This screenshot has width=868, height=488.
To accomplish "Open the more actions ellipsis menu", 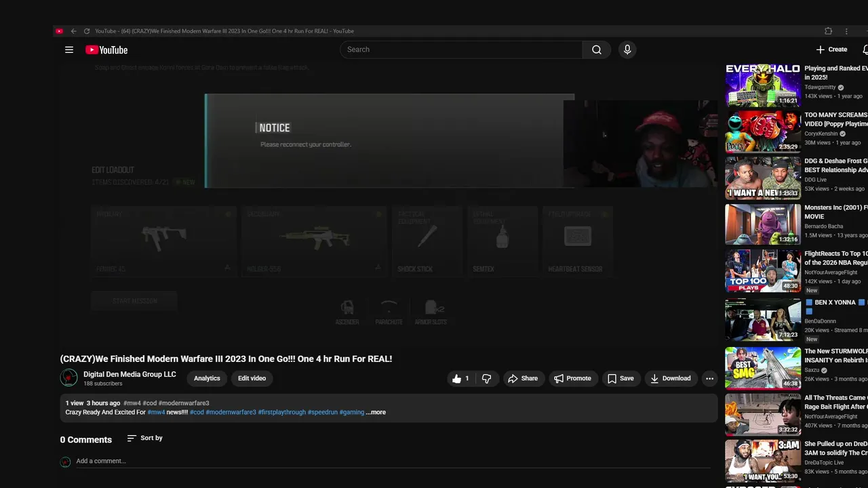I will click(709, 379).
